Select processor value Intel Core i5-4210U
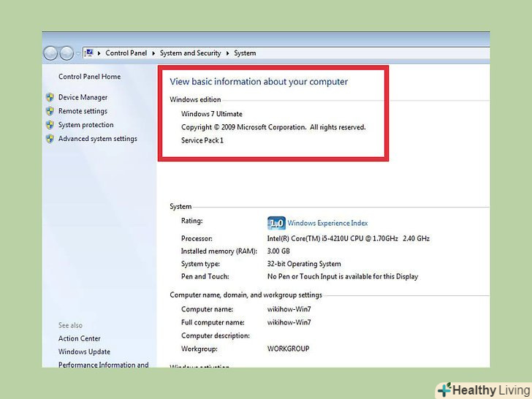Viewport: 532px width, 399px height. 349,238
